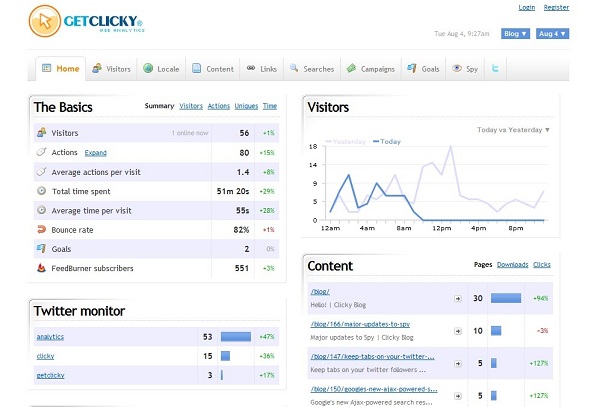Screen dimensions: 600x407
Task: Click the arrow icon for major-updates-to-spy page
Action: click(458, 331)
